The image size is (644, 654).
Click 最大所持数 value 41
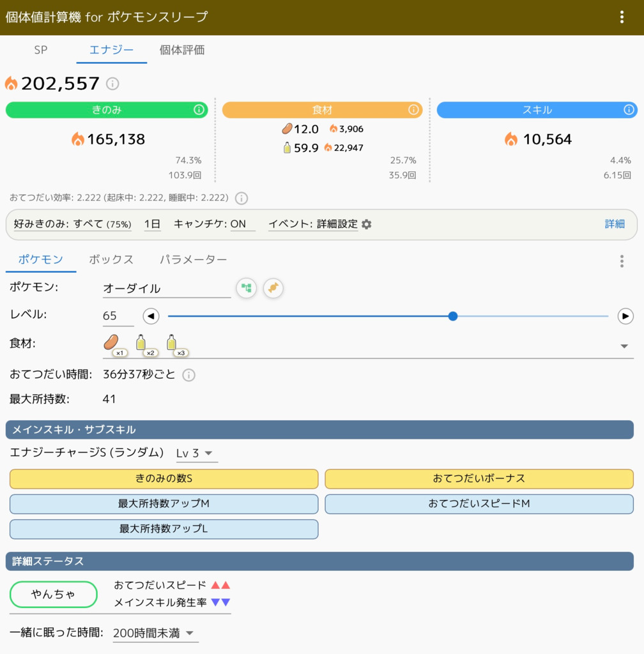coord(109,399)
